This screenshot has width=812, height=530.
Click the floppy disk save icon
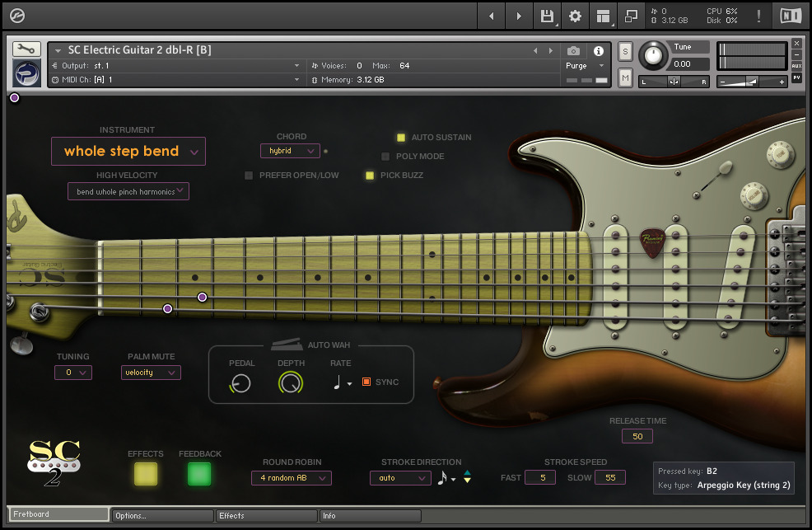(547, 16)
